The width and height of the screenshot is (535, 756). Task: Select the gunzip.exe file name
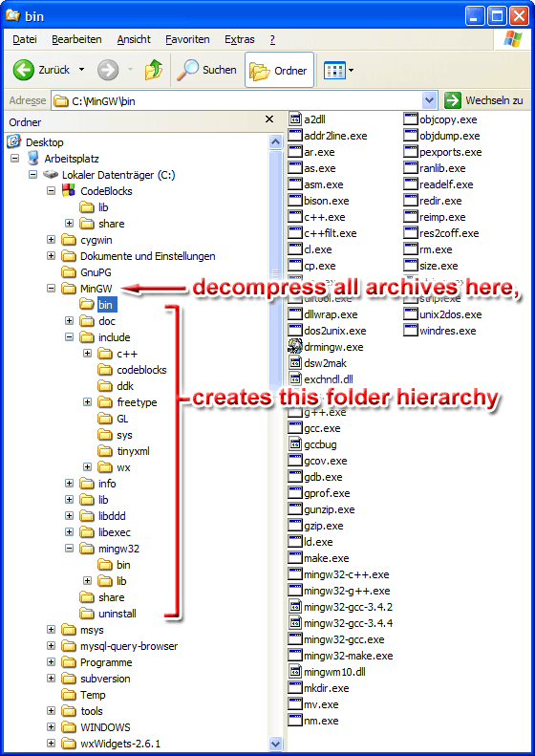[330, 509]
